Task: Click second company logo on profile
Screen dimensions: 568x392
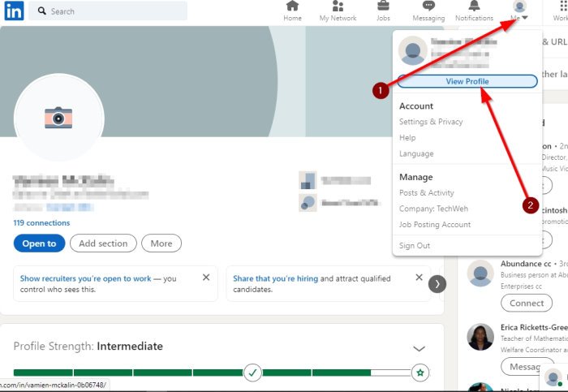Action: coord(308,203)
